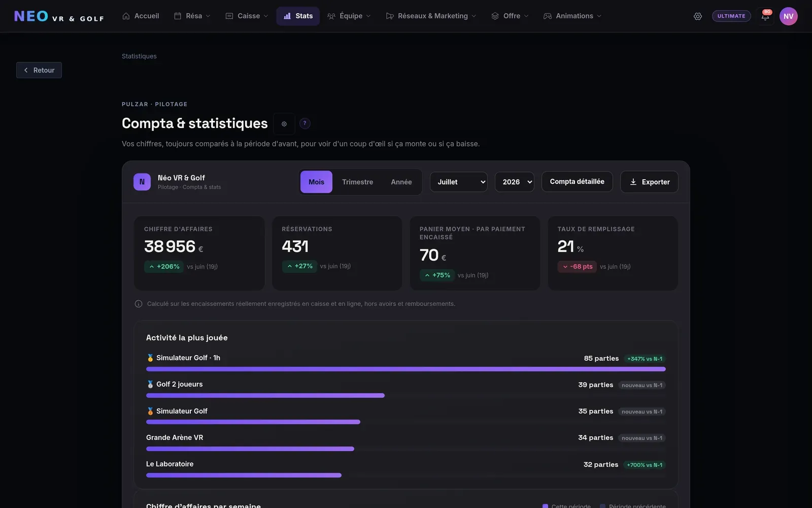Click the Golf 2 joueurs progress bar
Screen dimensions: 812x508
pyautogui.click(x=265, y=396)
